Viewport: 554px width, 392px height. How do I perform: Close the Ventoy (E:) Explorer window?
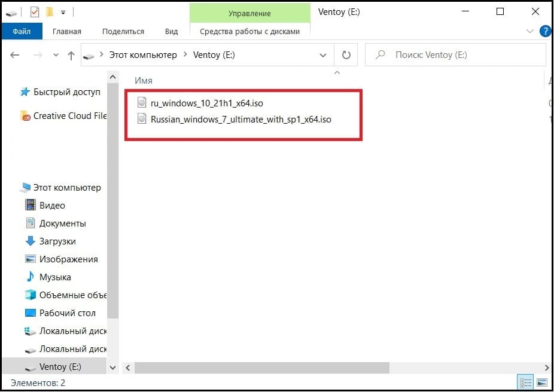click(x=535, y=12)
